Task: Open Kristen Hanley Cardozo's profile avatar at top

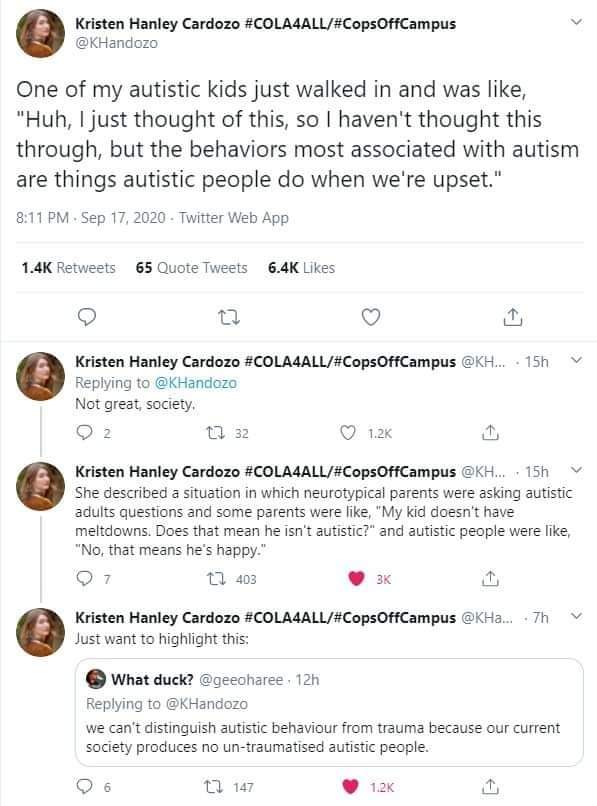Action: pyautogui.click(x=41, y=33)
